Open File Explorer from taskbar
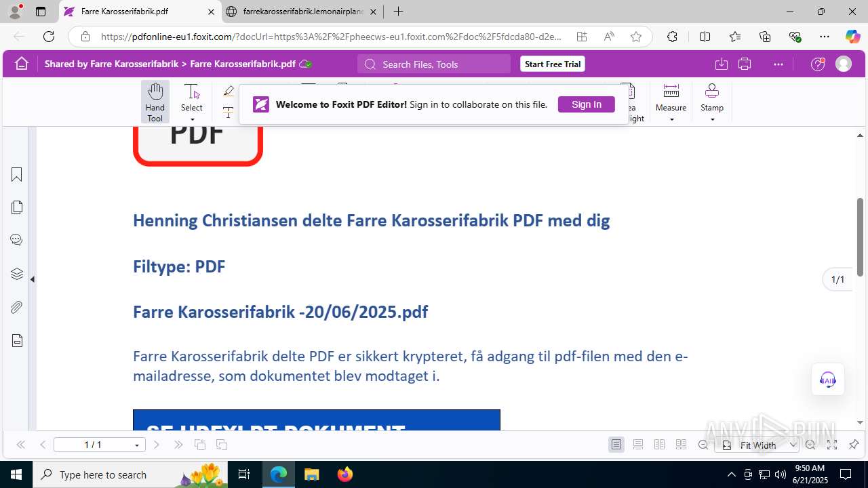Viewport: 868px width, 488px height. pyautogui.click(x=311, y=474)
